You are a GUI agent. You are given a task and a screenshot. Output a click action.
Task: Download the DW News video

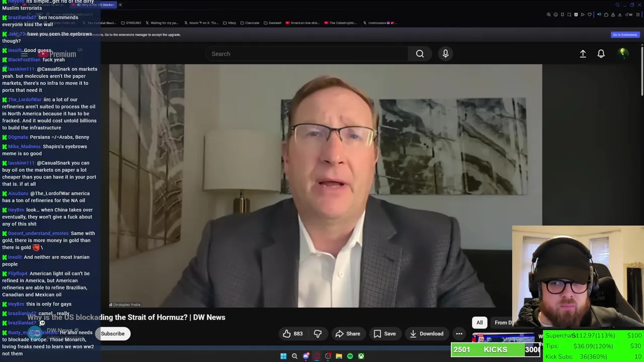[x=426, y=334]
